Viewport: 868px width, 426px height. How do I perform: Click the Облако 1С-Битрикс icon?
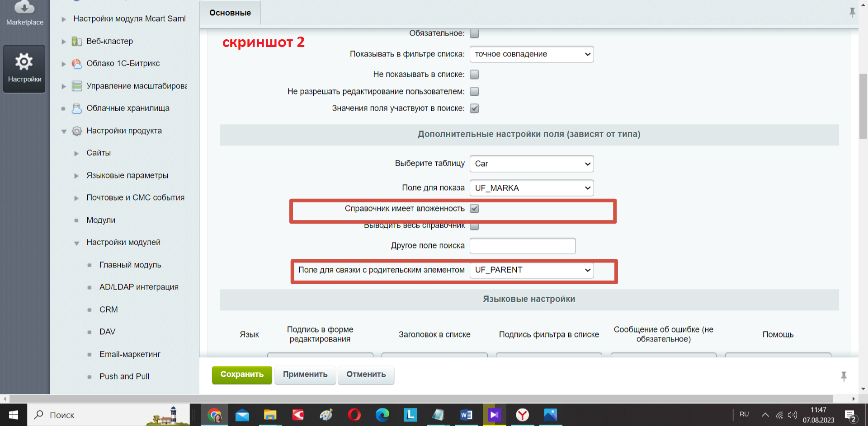coord(77,64)
